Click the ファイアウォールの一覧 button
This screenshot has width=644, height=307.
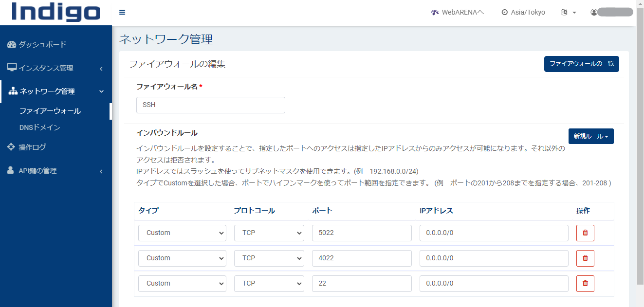581,64
